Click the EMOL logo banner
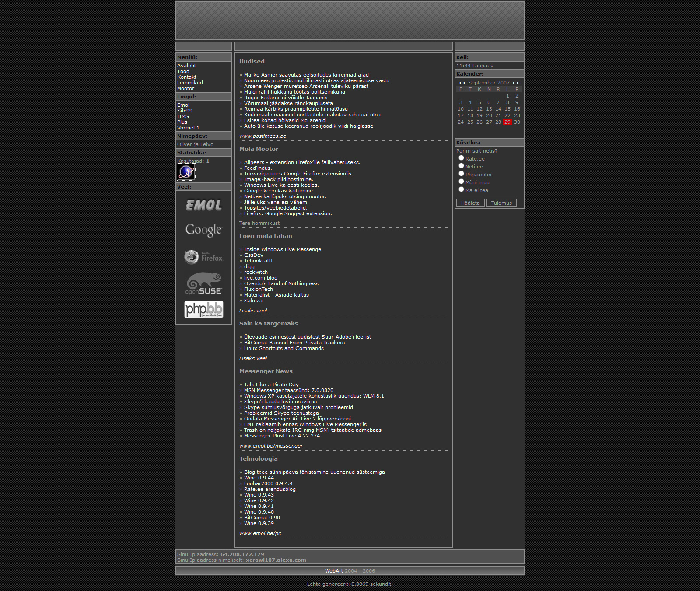Screen dimensions: 700x591 (x=203, y=205)
